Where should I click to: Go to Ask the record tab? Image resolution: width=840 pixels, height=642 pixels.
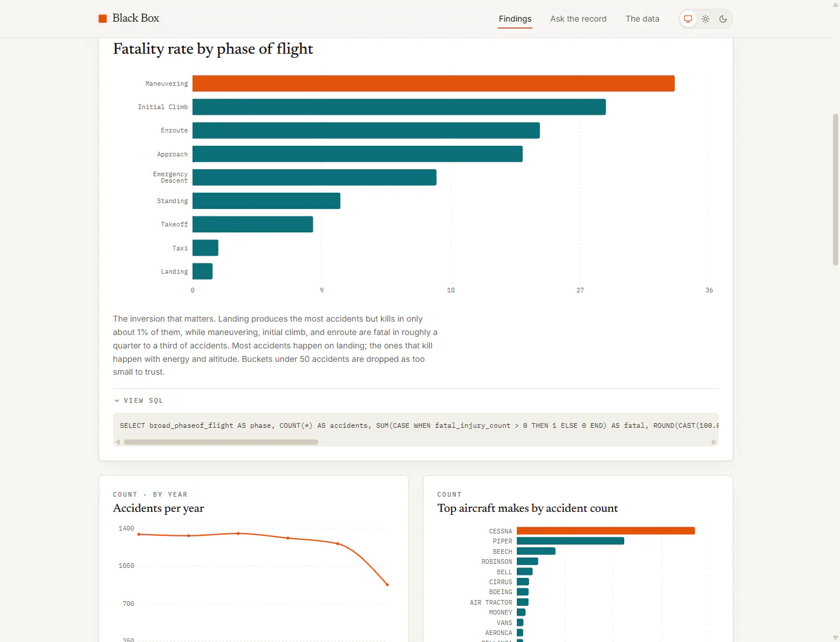click(578, 19)
